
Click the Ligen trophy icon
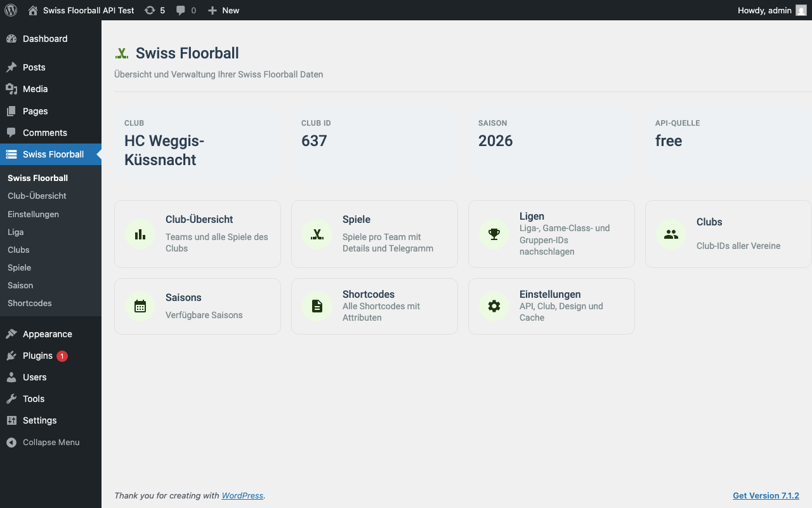[494, 234]
